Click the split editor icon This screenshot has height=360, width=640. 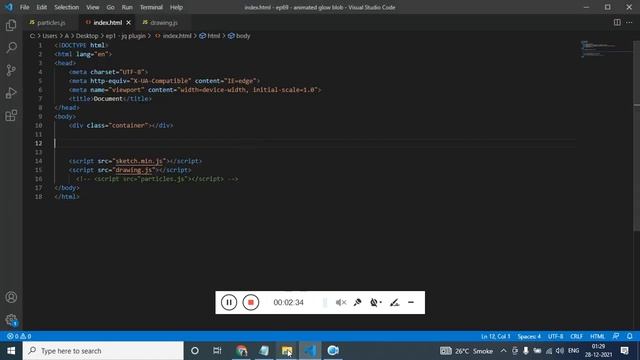[x=617, y=22]
